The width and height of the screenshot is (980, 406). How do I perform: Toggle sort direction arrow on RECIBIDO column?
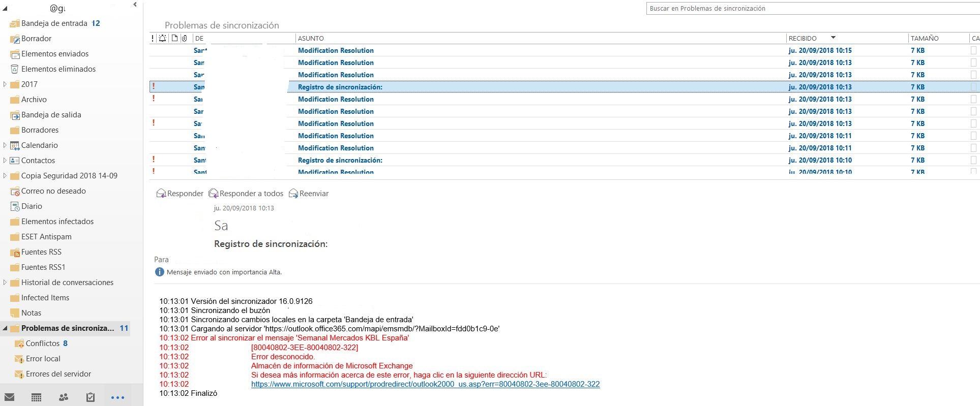coord(833,38)
